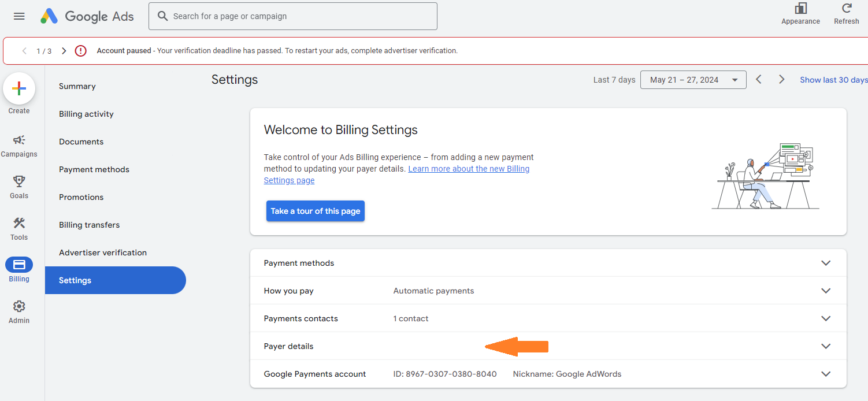Go to next date range arrow
The image size is (868, 401).
pos(781,79)
